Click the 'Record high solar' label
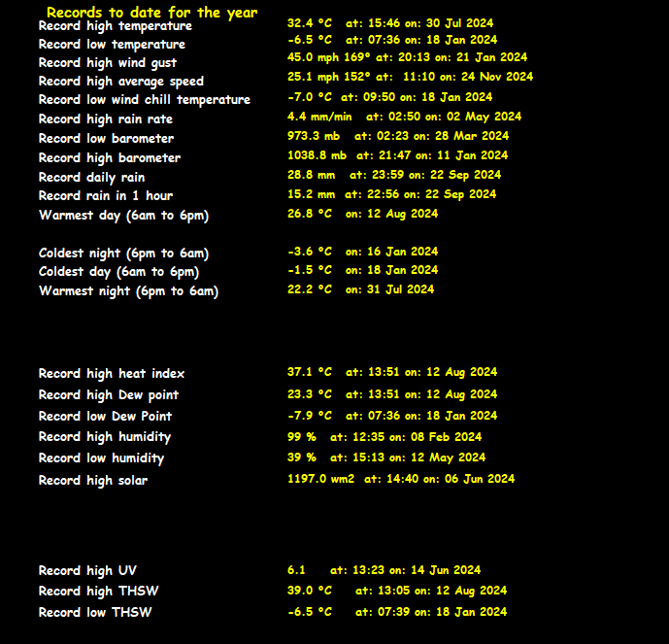 93,481
